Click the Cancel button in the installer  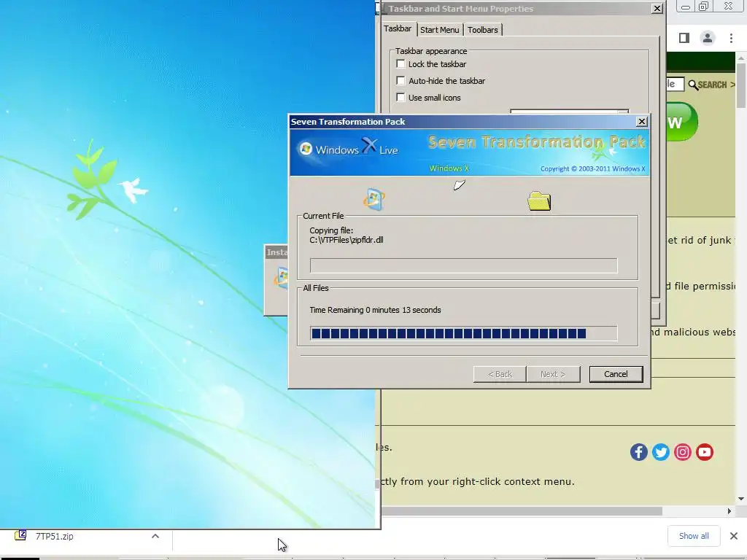point(616,374)
